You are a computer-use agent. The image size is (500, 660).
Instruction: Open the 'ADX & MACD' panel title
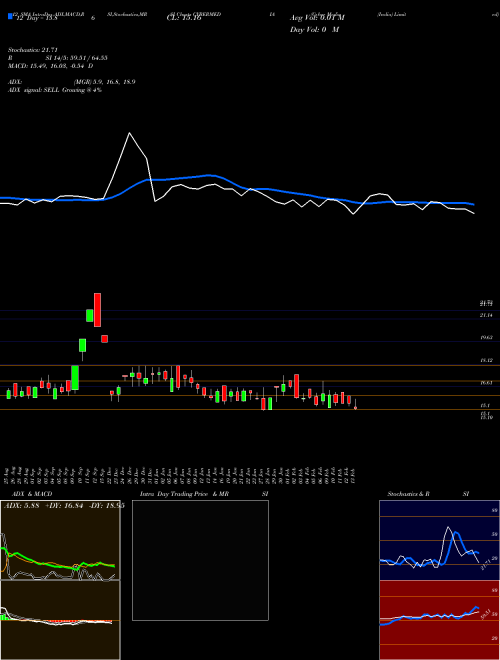click(x=32, y=494)
